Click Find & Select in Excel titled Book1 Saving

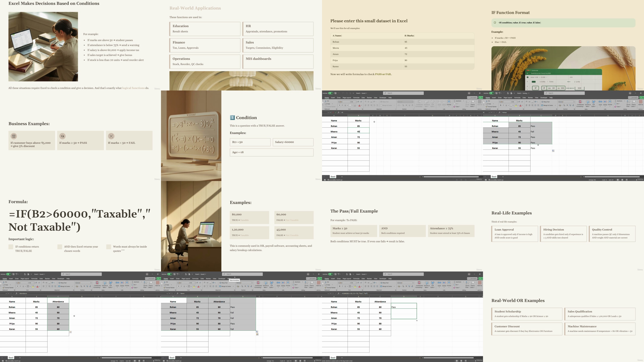click(x=634, y=103)
